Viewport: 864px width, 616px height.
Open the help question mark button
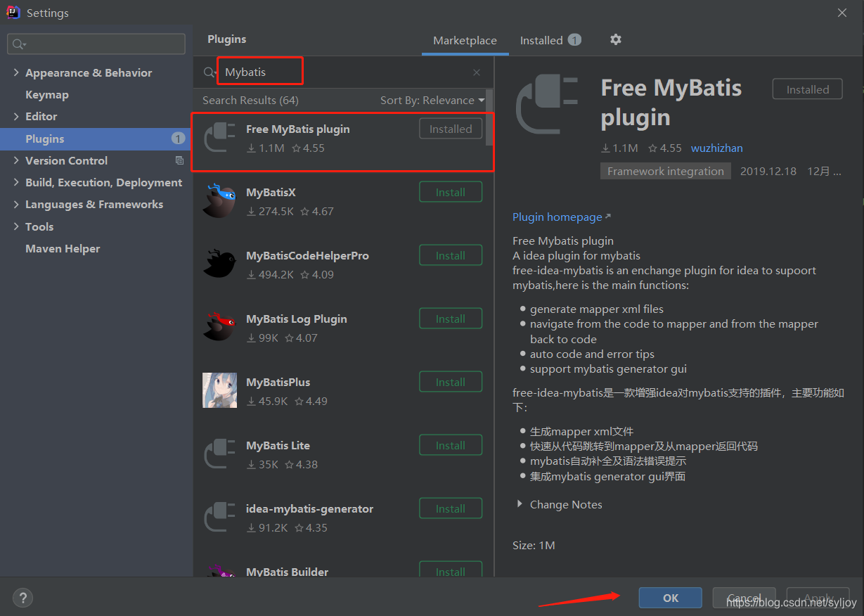(22, 598)
